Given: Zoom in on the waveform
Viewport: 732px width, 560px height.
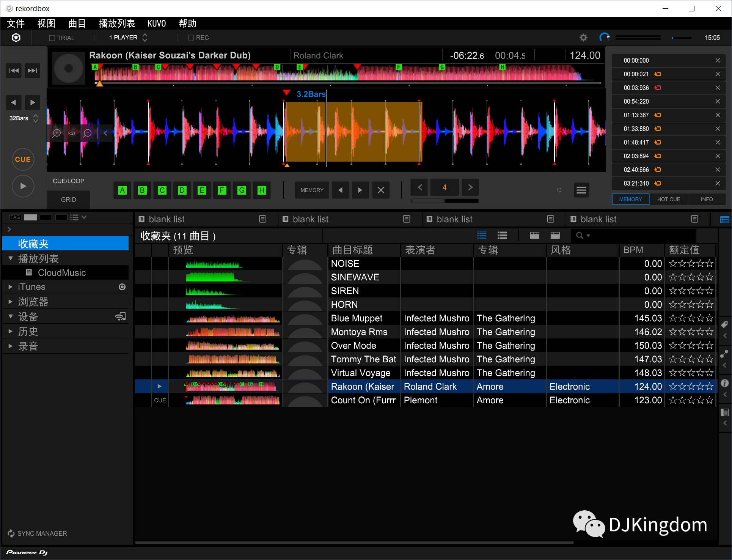Looking at the screenshot, I should click(x=57, y=133).
